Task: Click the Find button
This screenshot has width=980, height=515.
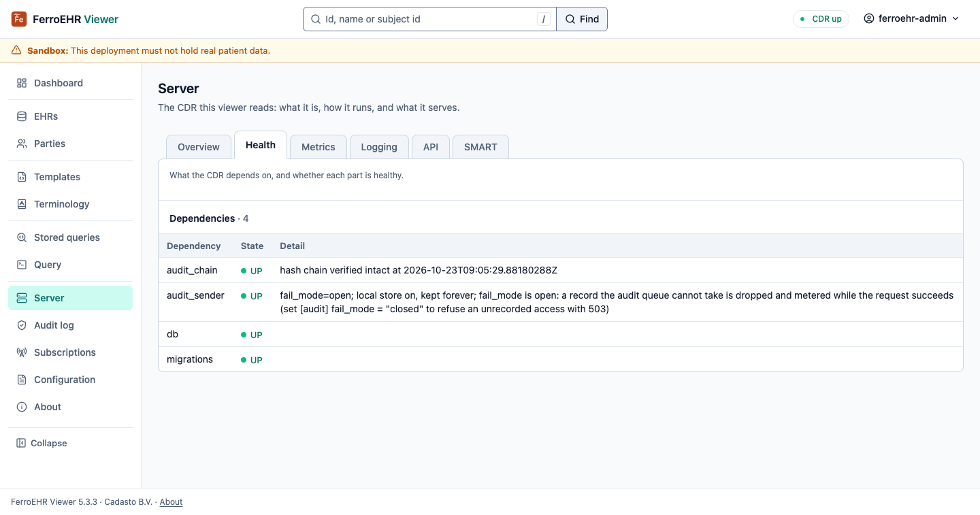Action: [582, 19]
